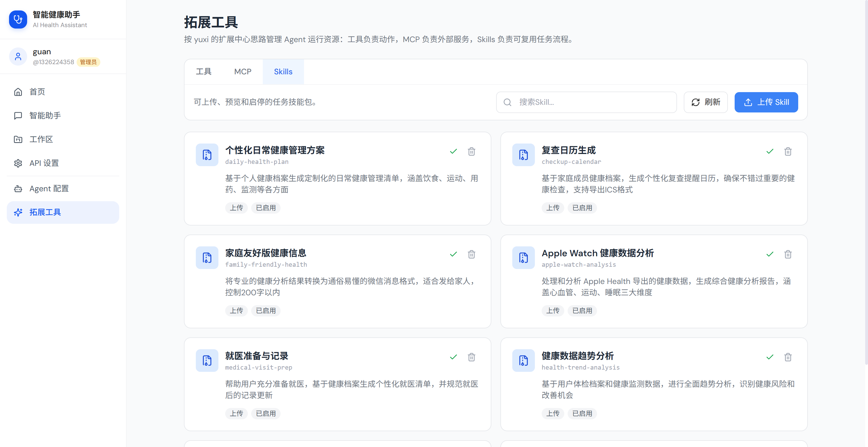Select 拓展工具 in the sidebar

click(x=63, y=212)
